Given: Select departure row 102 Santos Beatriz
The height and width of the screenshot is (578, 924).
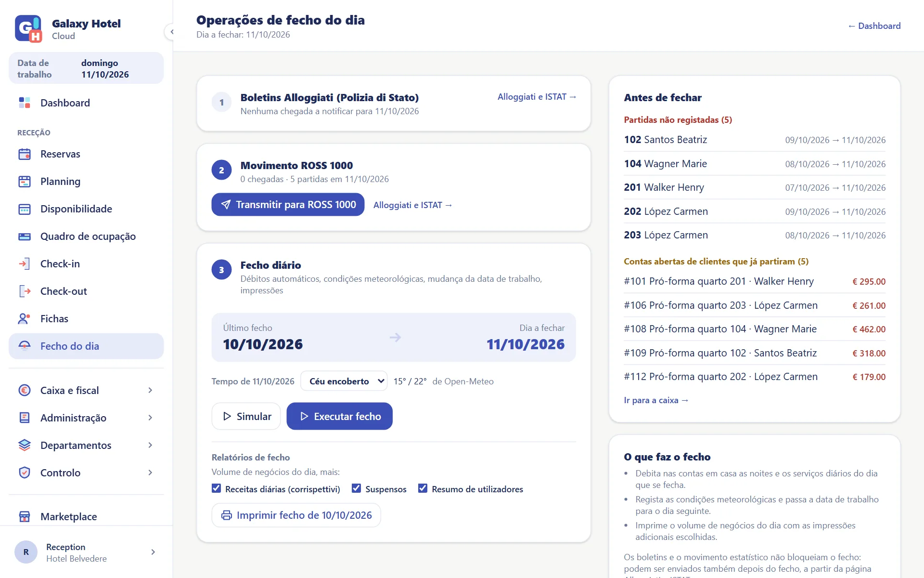Looking at the screenshot, I should (x=755, y=140).
